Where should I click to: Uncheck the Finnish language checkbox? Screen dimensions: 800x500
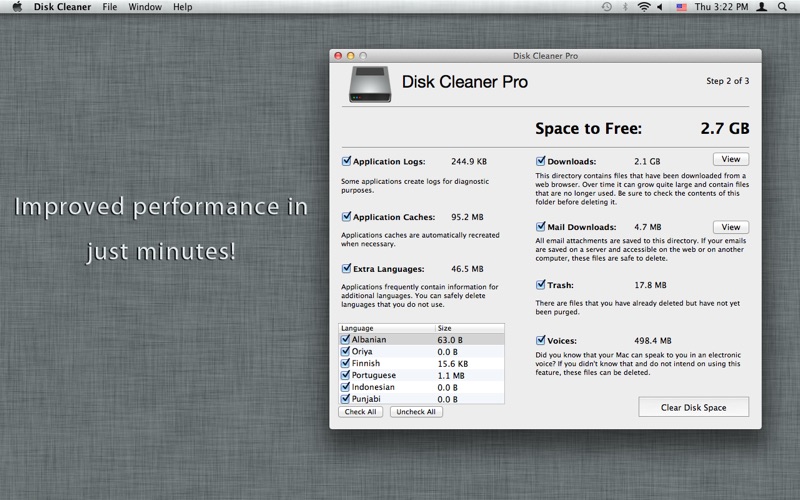(x=346, y=363)
